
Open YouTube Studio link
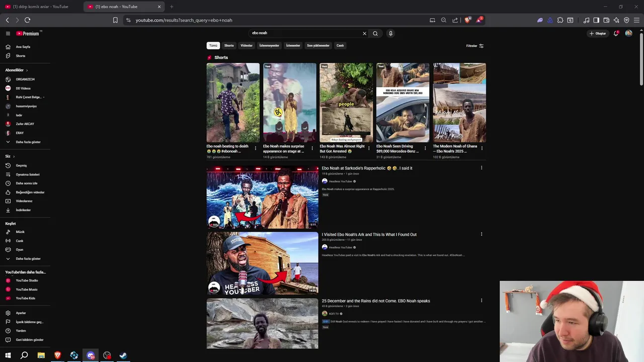25,281
